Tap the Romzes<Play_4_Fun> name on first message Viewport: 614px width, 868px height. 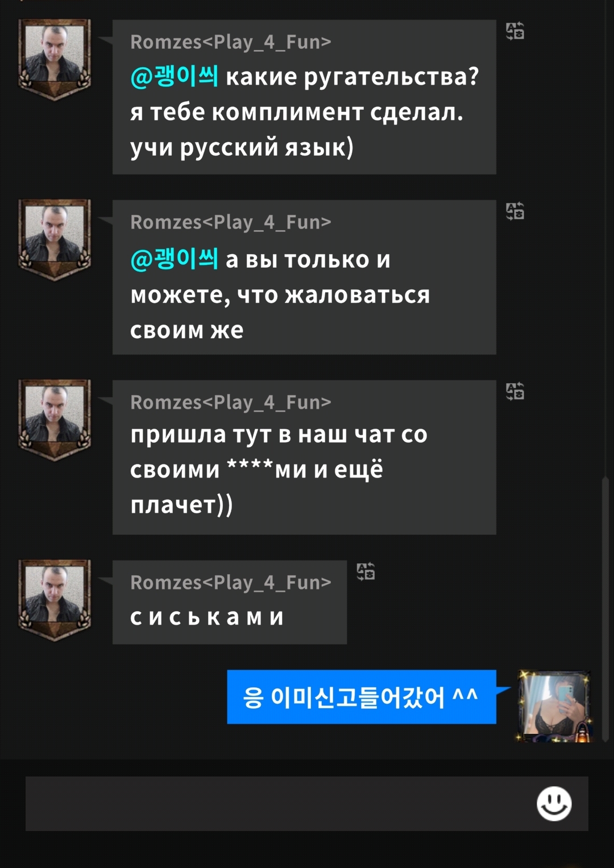coord(230,42)
